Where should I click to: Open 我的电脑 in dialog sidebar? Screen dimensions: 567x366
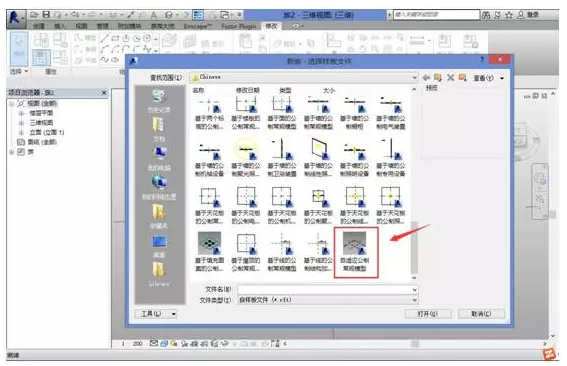(x=159, y=159)
